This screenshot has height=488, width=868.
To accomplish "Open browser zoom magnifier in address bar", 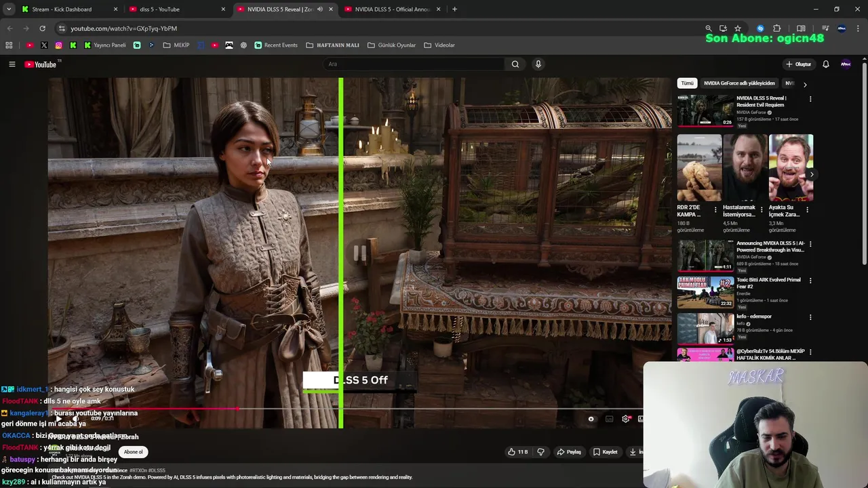I will pos(708,28).
